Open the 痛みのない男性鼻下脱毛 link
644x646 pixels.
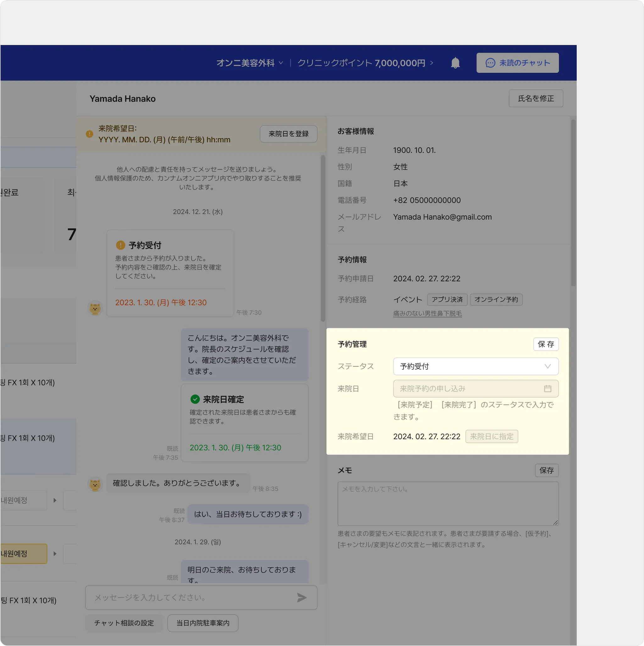(x=427, y=313)
